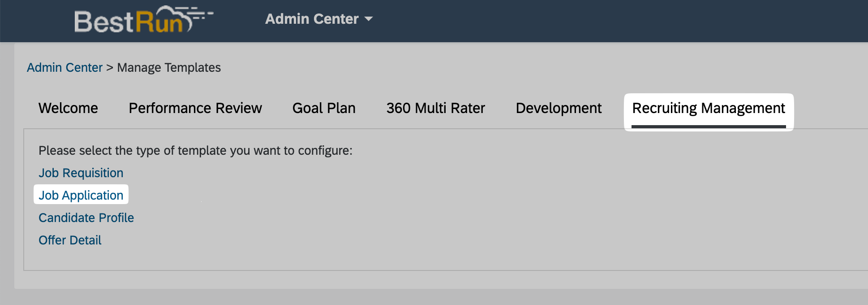The height and width of the screenshot is (305, 868).
Task: Navigate back via the Admin Center breadcrumb
Action: (x=64, y=67)
